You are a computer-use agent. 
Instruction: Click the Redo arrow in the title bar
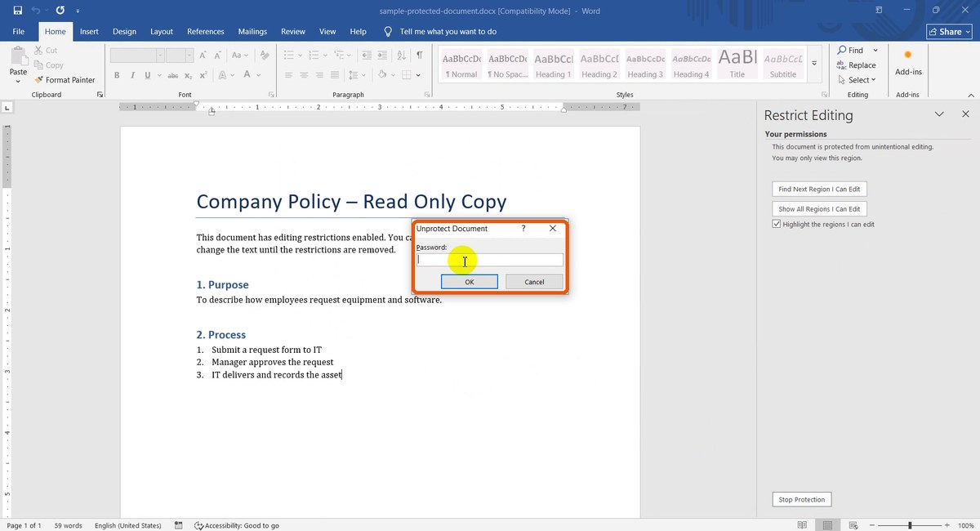(x=60, y=11)
